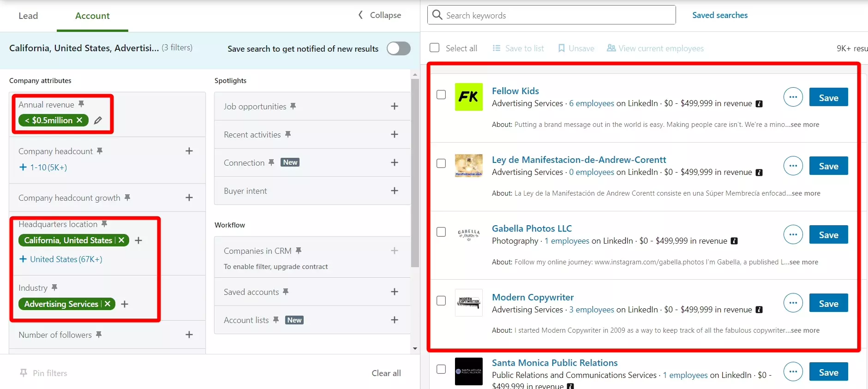The image size is (868, 389).
Task: Pin the Account lists filter
Action: [x=276, y=320]
